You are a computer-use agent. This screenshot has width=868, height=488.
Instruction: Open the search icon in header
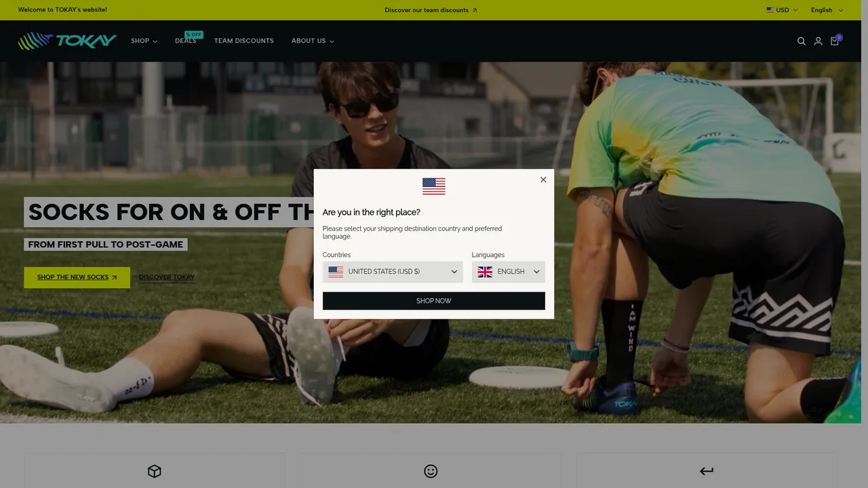click(x=802, y=41)
